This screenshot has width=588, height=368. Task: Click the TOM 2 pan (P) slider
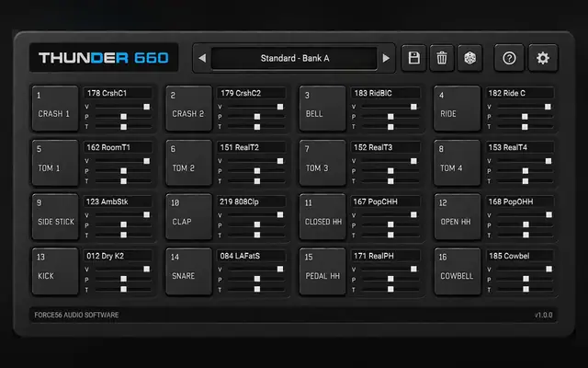(x=256, y=171)
